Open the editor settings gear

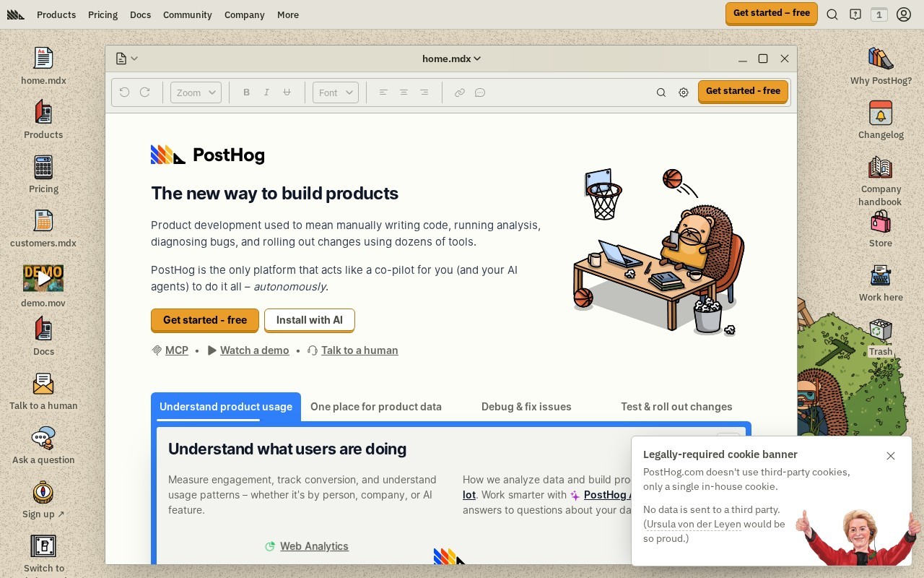684,92
